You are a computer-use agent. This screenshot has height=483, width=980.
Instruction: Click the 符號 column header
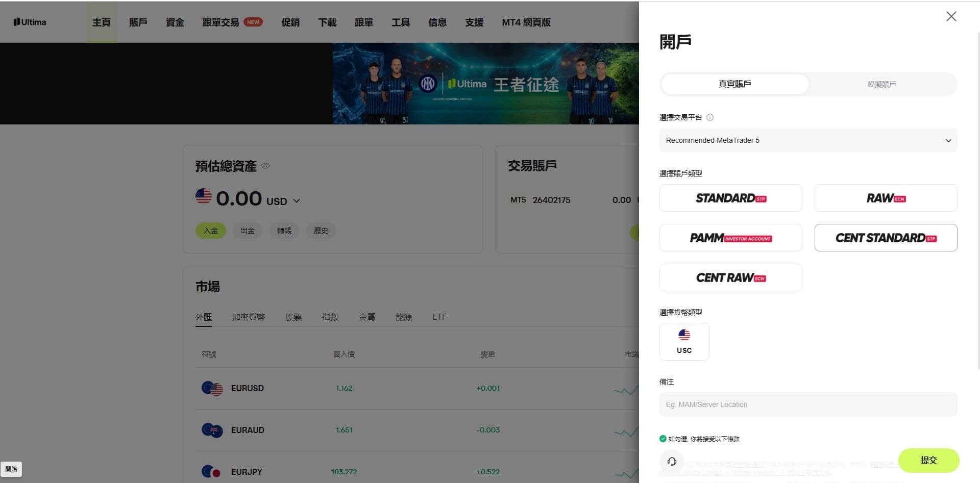(x=209, y=354)
